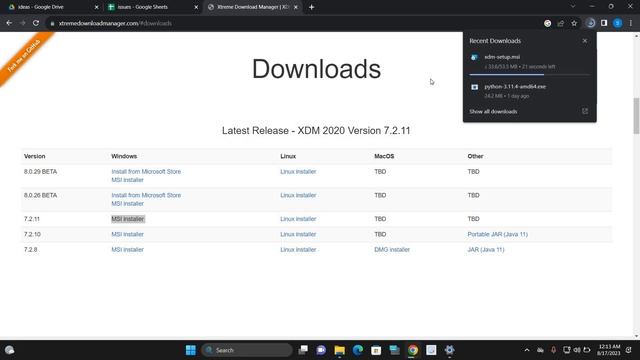Image resolution: width=640 pixels, height=360 pixels.
Task: Download MSI installer for version 7.2.8
Action: coord(127,249)
